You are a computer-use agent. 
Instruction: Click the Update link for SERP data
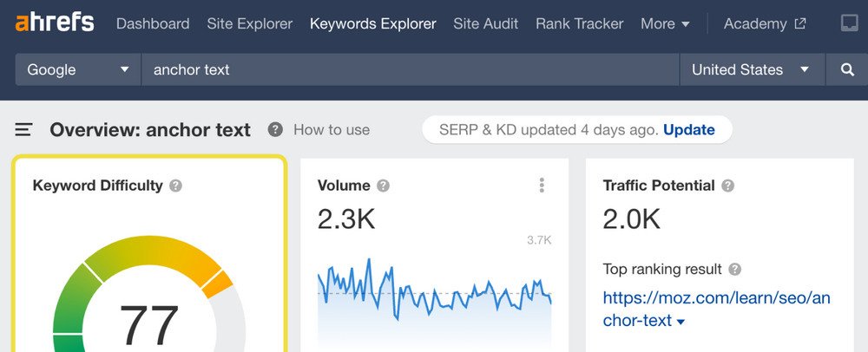[x=688, y=130]
